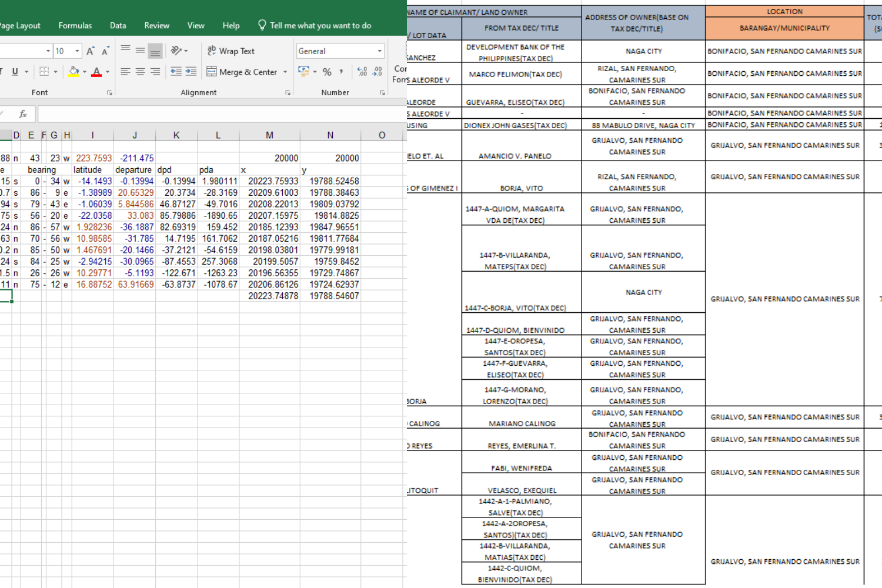882x588 pixels.
Task: Select column M by its header
Action: (269, 135)
